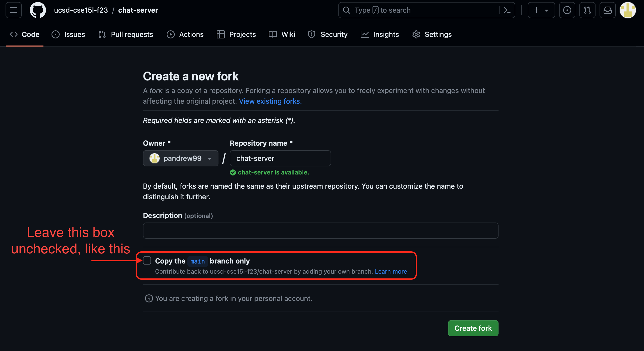Click the 'chat-server is available.' text
644x351 pixels.
[273, 172]
